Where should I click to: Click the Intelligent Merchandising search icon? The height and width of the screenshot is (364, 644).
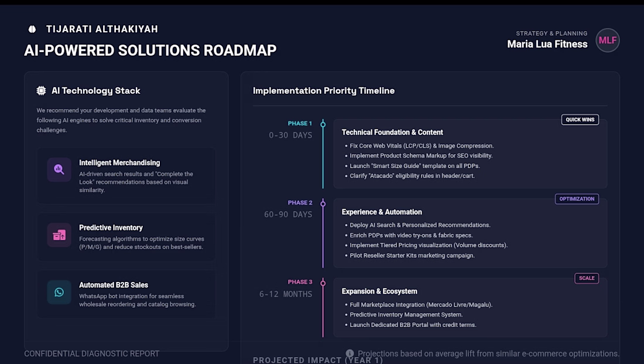coord(59,169)
